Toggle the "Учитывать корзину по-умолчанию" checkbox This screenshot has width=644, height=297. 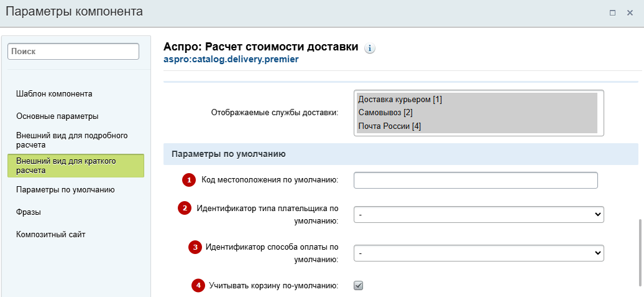359,286
